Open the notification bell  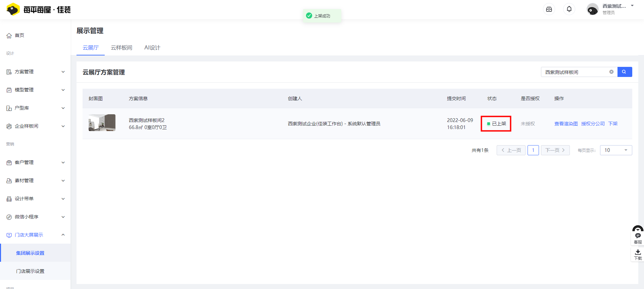pyautogui.click(x=569, y=9)
